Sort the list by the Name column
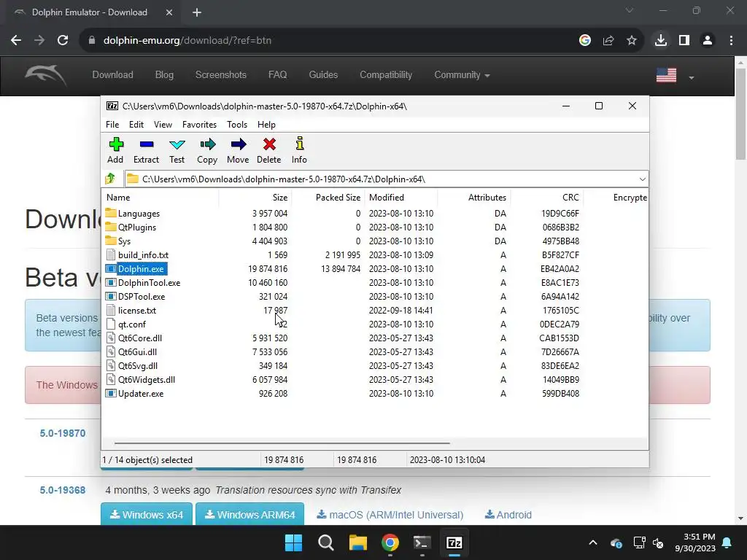This screenshot has height=560, width=747. (160, 197)
